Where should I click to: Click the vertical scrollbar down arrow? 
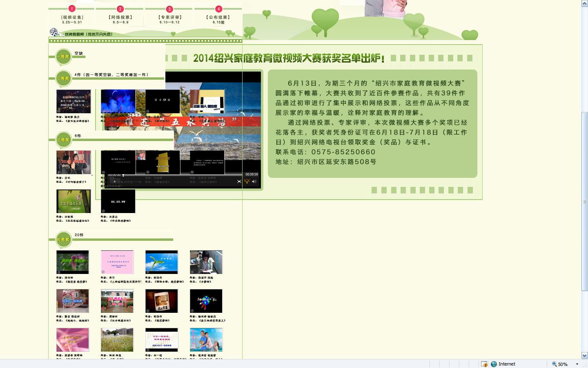(584, 356)
